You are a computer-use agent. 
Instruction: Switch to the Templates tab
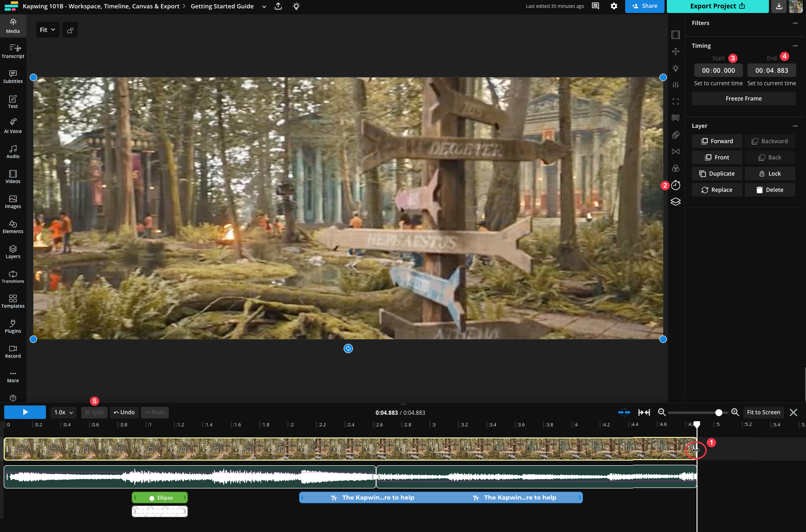pyautogui.click(x=13, y=301)
